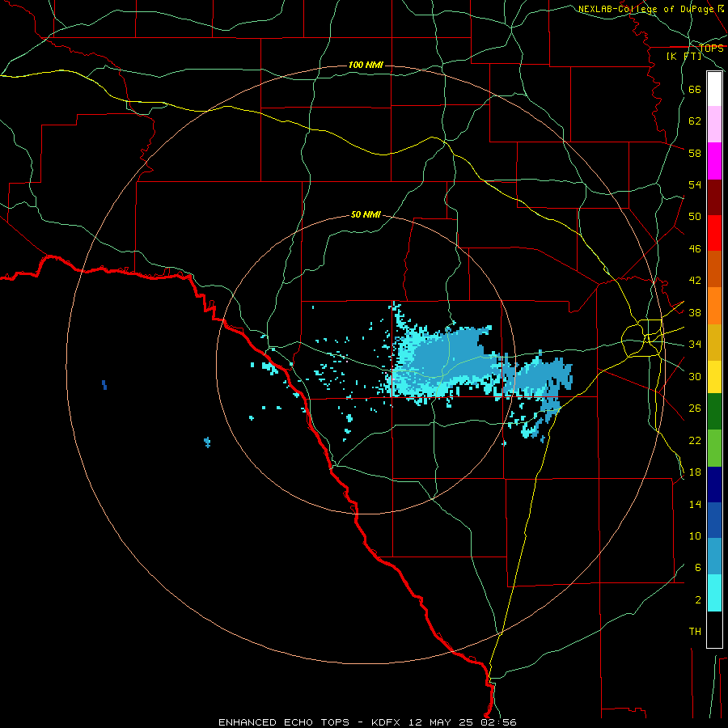Click the 12 MAY 25 date text
The width and height of the screenshot is (728, 728).
click(440, 722)
